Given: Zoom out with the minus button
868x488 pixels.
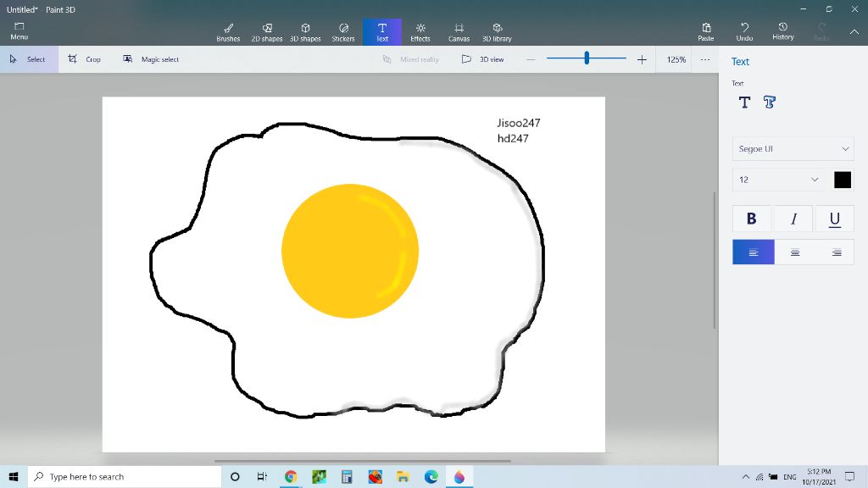Looking at the screenshot, I should [531, 59].
